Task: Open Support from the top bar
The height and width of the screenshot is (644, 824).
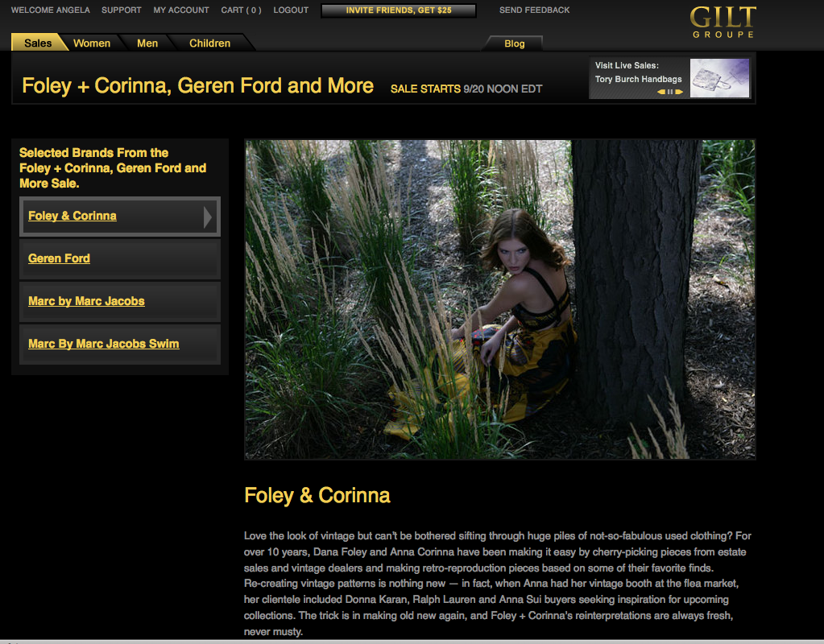Action: pyautogui.click(x=122, y=10)
